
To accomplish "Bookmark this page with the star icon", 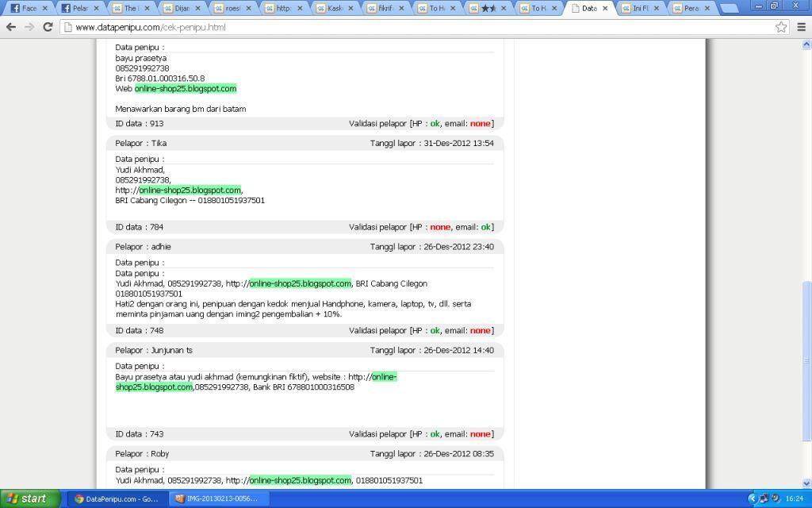I will pyautogui.click(x=781, y=27).
